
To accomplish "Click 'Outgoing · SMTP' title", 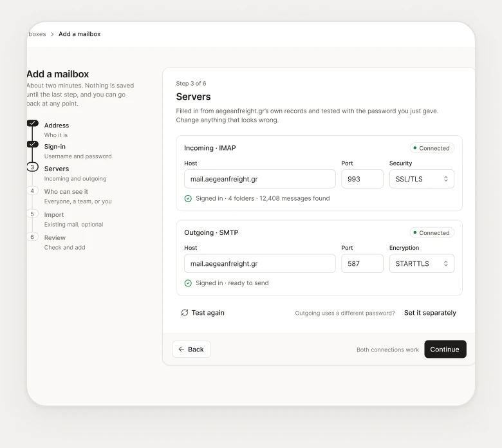I will coord(211,232).
